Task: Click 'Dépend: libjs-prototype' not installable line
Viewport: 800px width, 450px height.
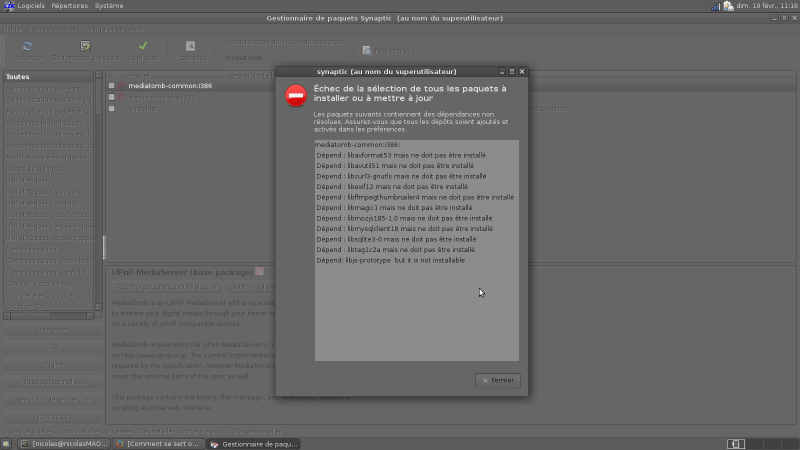Action: point(390,260)
